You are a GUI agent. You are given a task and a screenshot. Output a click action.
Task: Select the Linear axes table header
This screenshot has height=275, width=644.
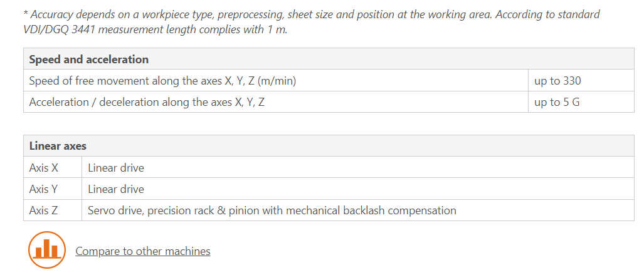pyautogui.click(x=329, y=146)
